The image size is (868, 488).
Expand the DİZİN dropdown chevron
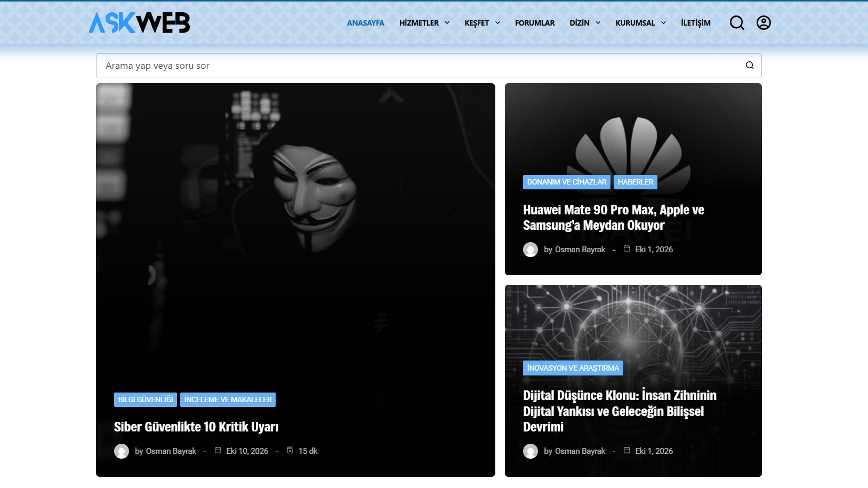click(x=598, y=23)
